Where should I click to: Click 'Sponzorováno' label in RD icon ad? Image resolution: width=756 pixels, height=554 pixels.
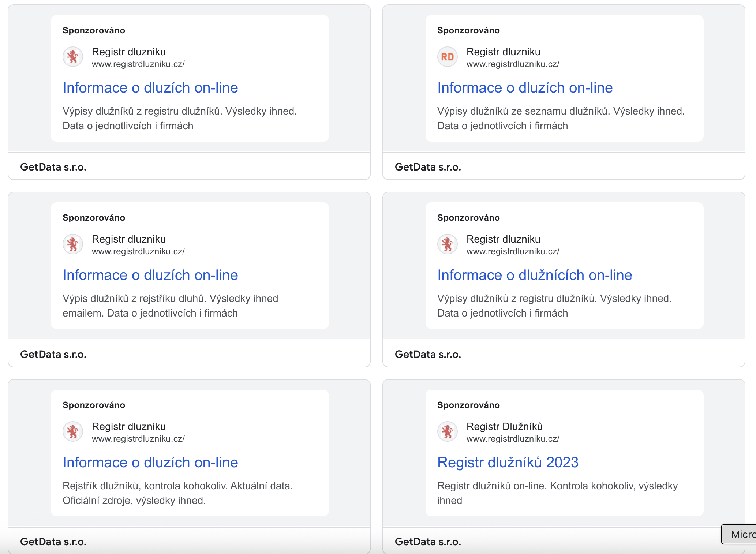click(x=468, y=30)
